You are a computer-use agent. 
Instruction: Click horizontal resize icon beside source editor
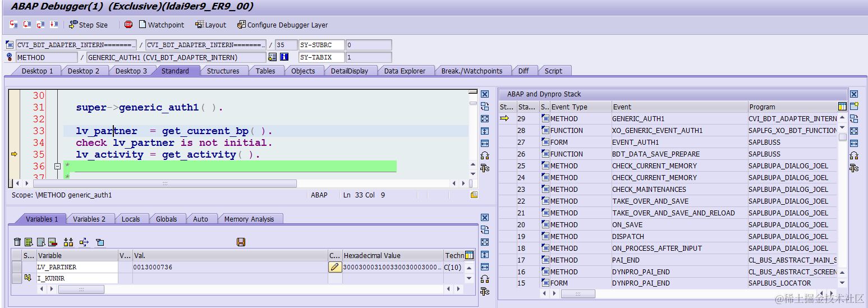[x=485, y=144]
